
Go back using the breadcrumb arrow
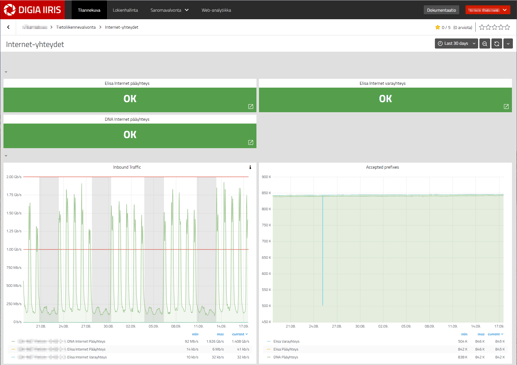click(8, 27)
